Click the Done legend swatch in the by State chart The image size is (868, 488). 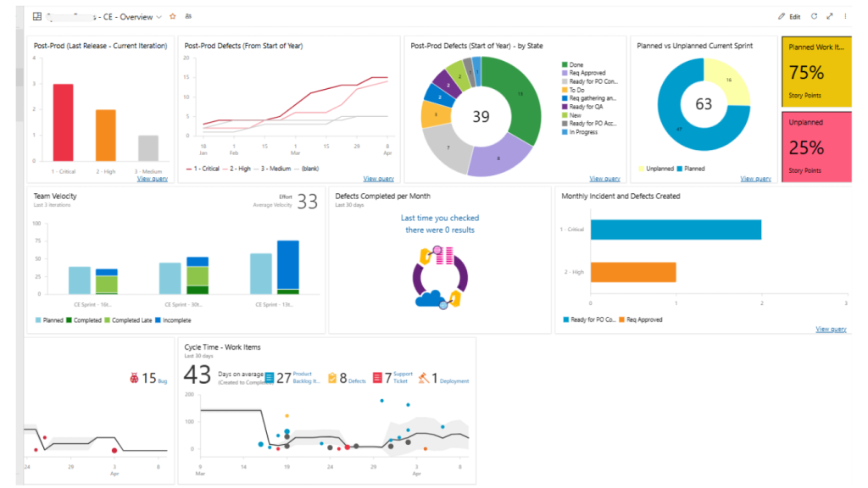pos(564,64)
